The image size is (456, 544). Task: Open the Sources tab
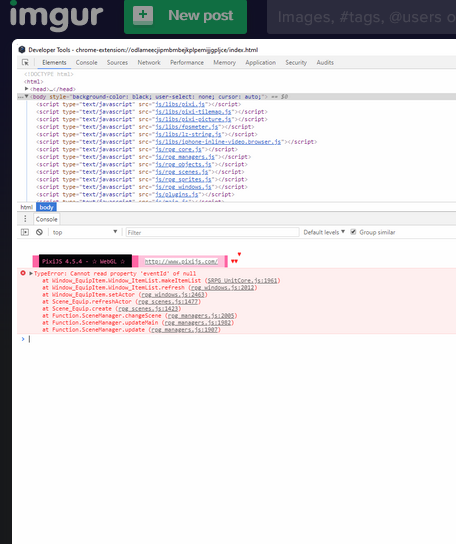(x=117, y=62)
